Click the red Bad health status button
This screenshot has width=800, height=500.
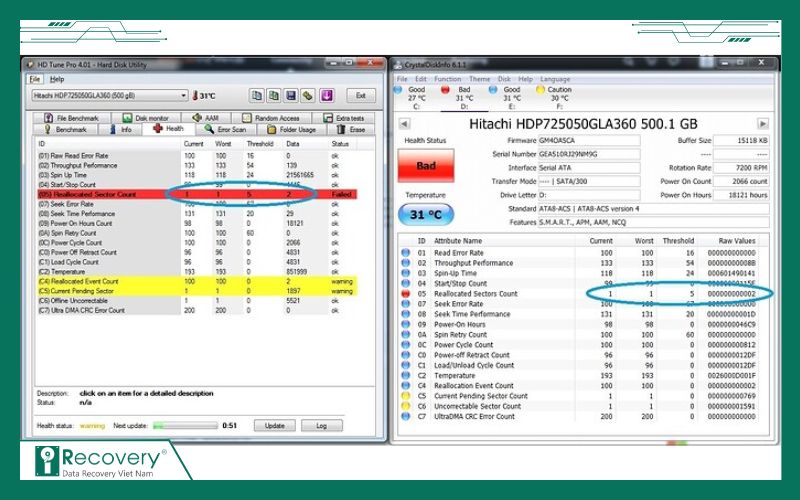coord(426,165)
